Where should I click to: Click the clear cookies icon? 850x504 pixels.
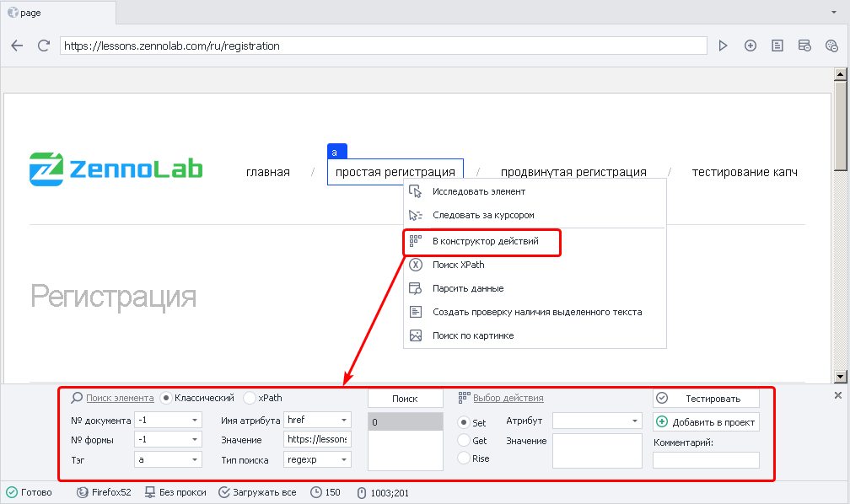click(x=831, y=46)
